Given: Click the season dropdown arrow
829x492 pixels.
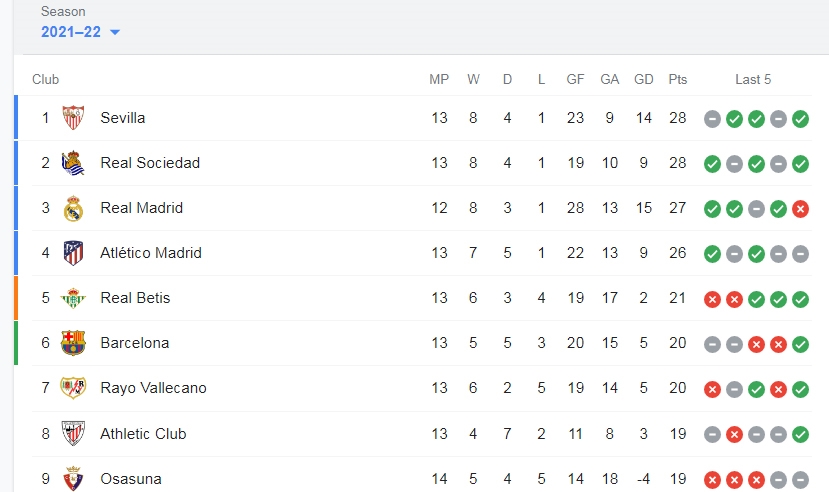Looking at the screenshot, I should pos(115,32).
